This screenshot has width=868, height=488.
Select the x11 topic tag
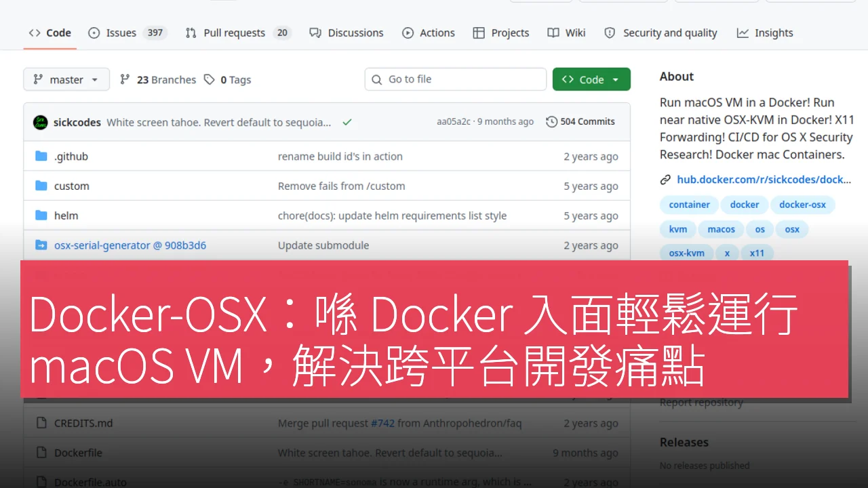pyautogui.click(x=757, y=253)
